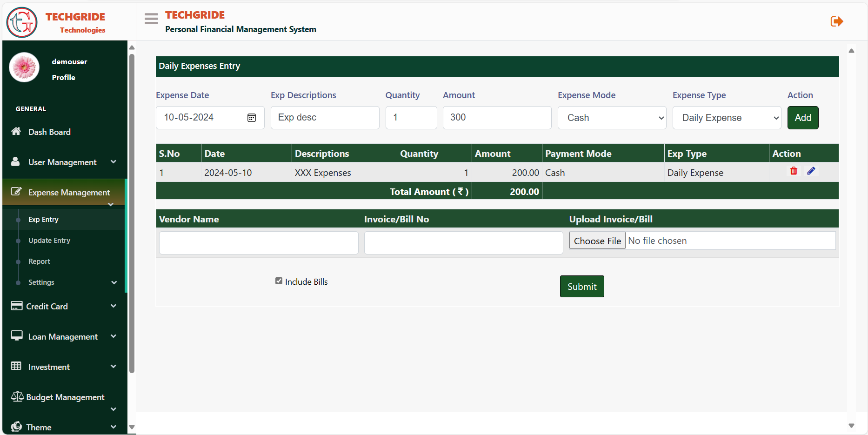This screenshot has width=868, height=435.
Task: Edit the XXX Expenses row with the pencil icon
Action: click(x=811, y=171)
